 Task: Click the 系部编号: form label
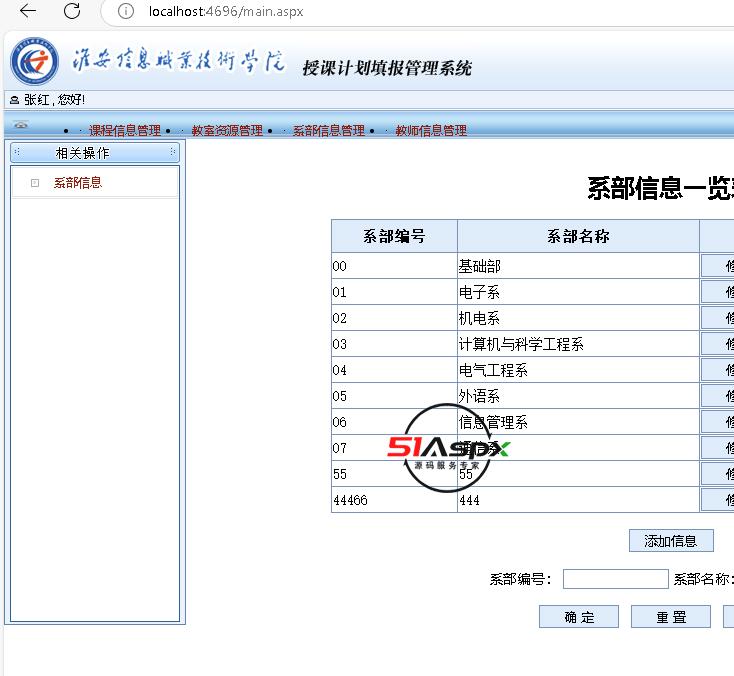pos(521,579)
